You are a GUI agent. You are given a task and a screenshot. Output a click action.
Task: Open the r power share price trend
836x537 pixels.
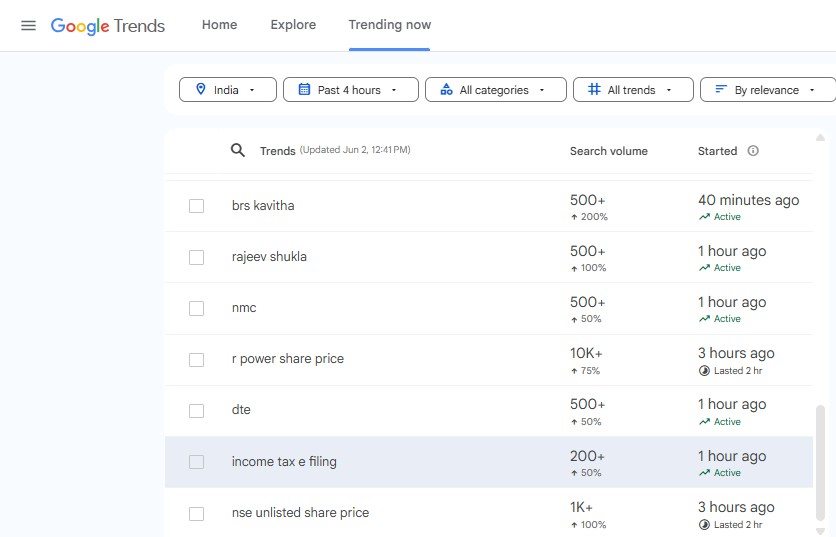point(288,359)
